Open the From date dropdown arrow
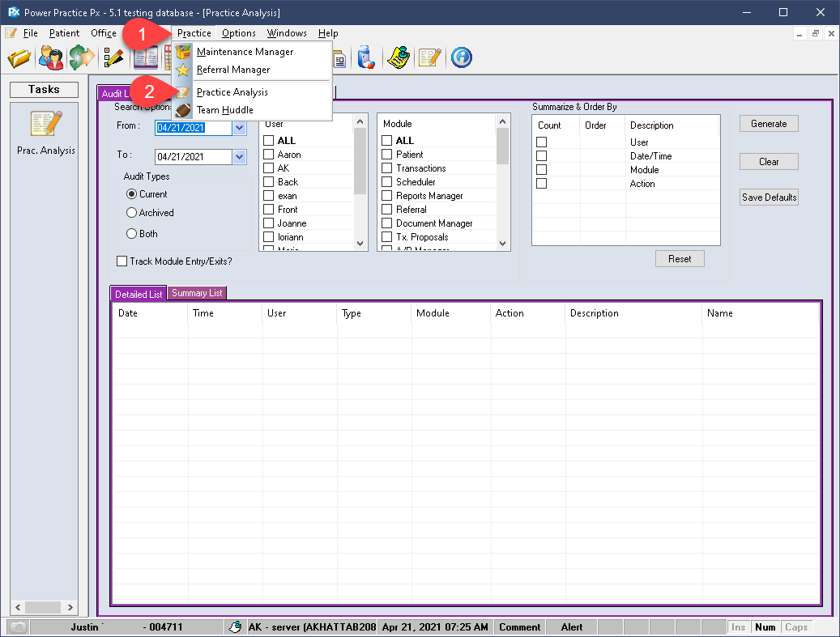 tap(240, 128)
